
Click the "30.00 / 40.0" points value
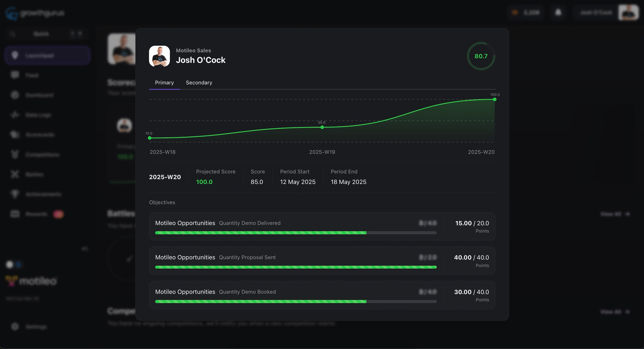coord(471,292)
